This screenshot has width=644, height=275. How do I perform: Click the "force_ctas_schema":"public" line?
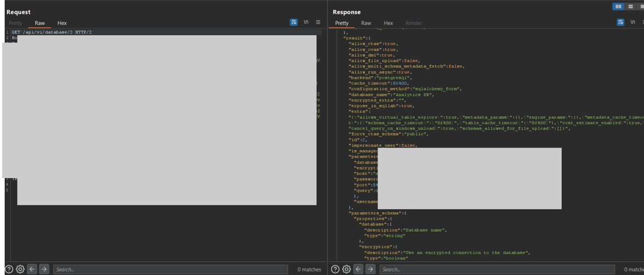click(x=389, y=135)
